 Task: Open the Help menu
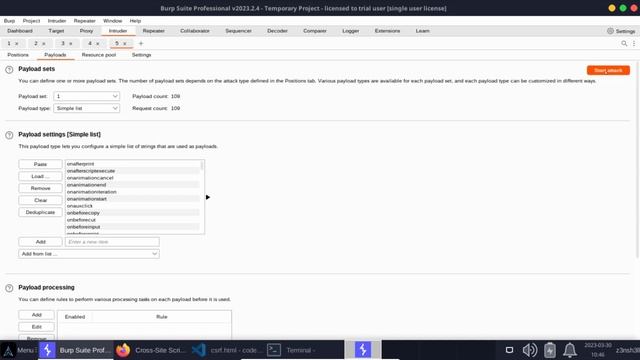[x=135, y=21]
